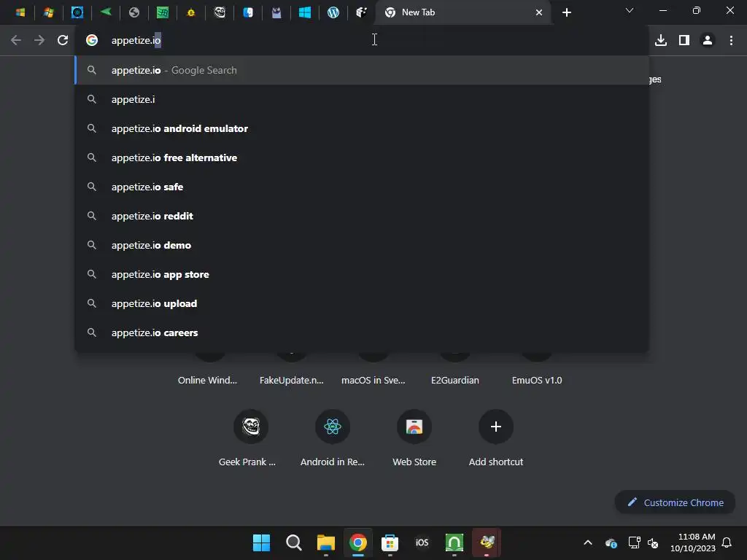Open the E2Guardian shortcut label
The image size is (747, 560).
[x=455, y=380]
